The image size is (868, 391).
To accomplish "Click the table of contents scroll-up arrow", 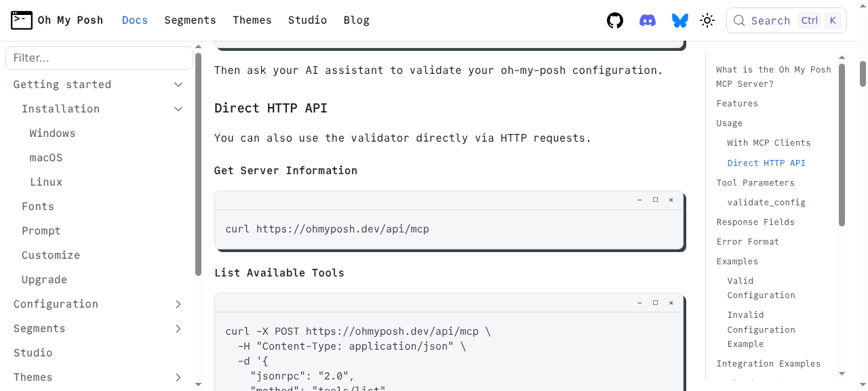I will (x=842, y=57).
